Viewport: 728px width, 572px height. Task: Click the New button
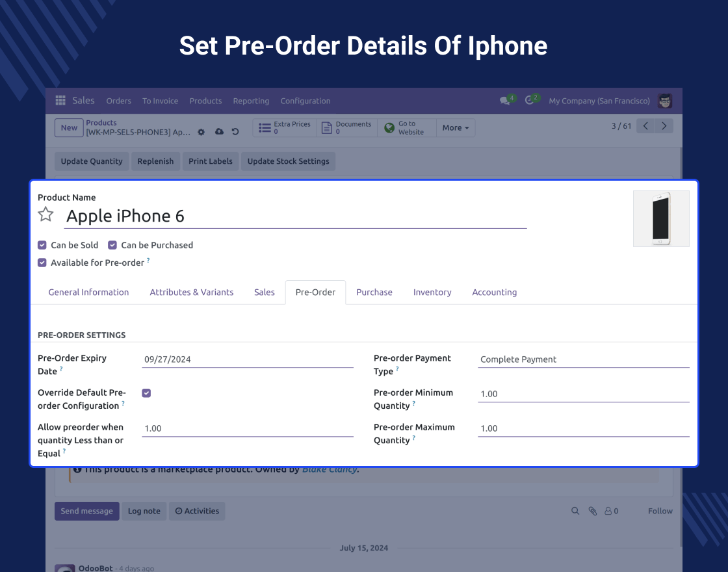(69, 127)
